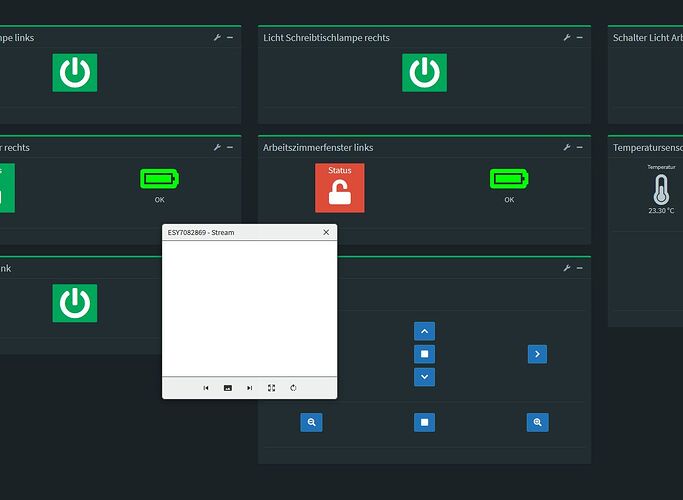Viewport: 683px width, 500px height.
Task: Tilt camera up with the up chevron
Action: tap(424, 331)
